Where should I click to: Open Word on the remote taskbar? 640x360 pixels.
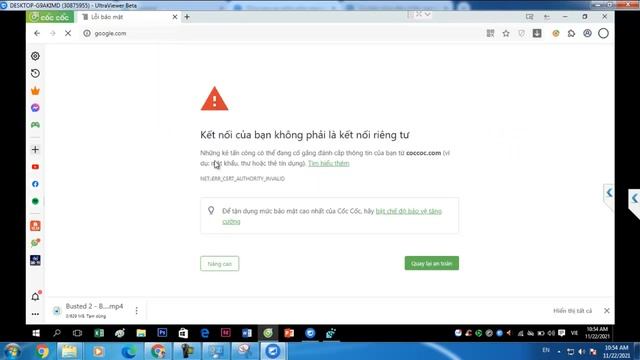click(247, 333)
